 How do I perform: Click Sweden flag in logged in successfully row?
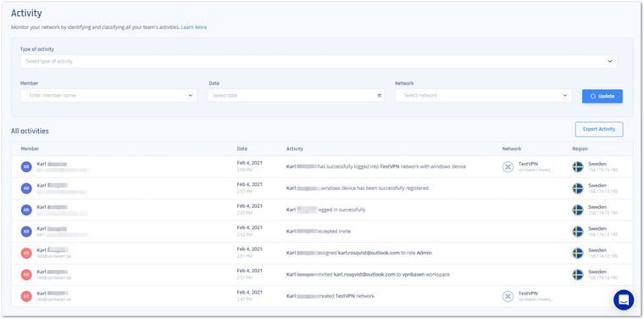(x=578, y=210)
